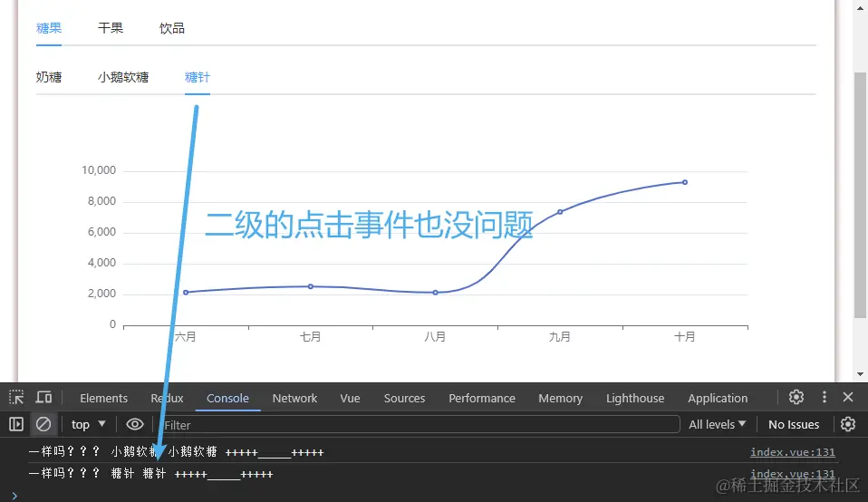Click the scrollbar down arrow
This screenshot has width=868, height=502.
[x=860, y=374]
